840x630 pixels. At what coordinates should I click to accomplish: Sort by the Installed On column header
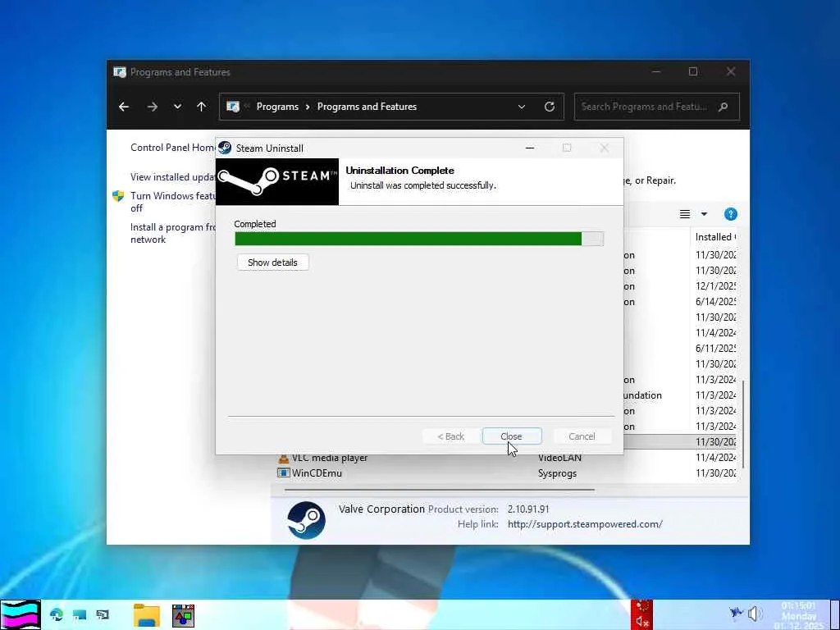pyautogui.click(x=714, y=237)
